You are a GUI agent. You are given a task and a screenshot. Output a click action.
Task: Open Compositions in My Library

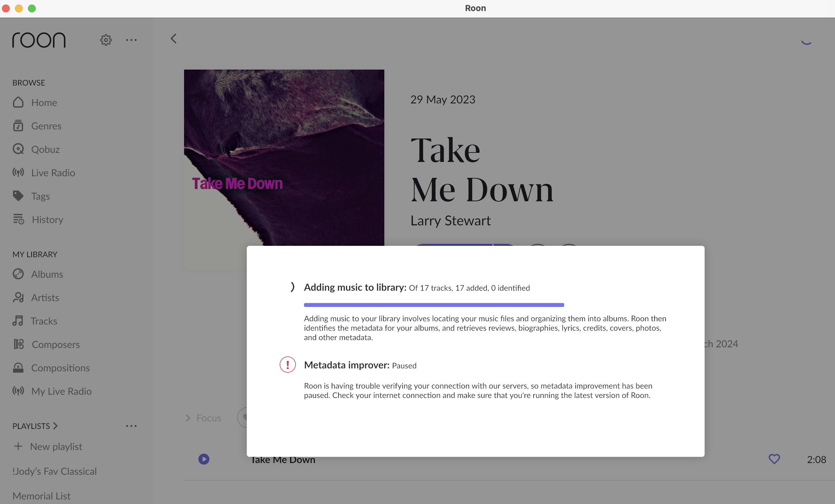[60, 367]
